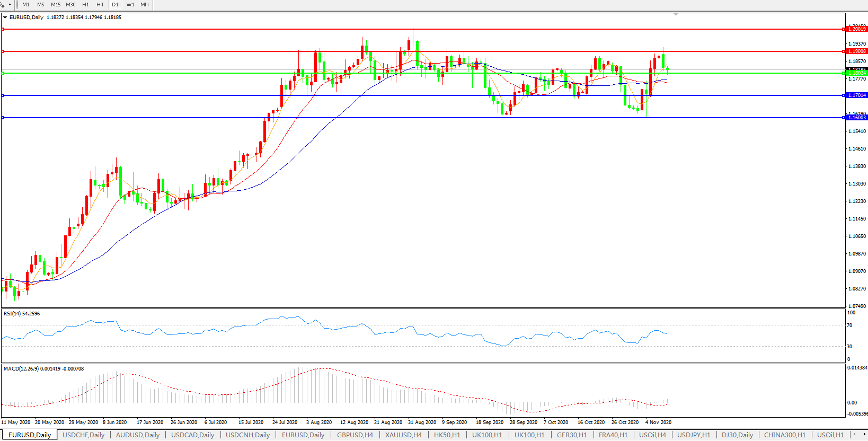Click the RSI(14) indicator label
The width and height of the screenshot is (868, 441).
click(x=22, y=314)
